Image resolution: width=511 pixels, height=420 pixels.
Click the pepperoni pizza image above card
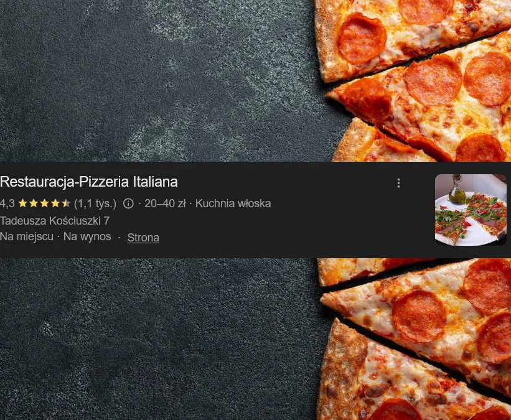coord(414,80)
